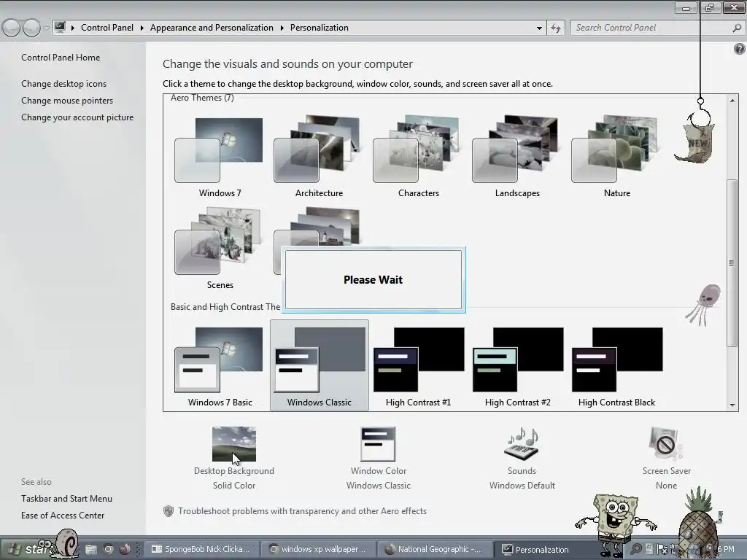Click the refresh button beside address bar
Viewport: 747px width, 560px height.
point(555,28)
